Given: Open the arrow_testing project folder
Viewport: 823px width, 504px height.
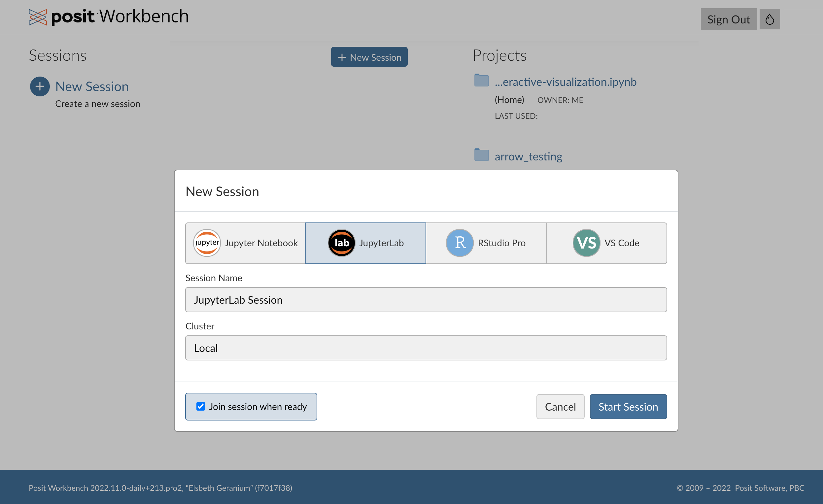Looking at the screenshot, I should coord(528,156).
